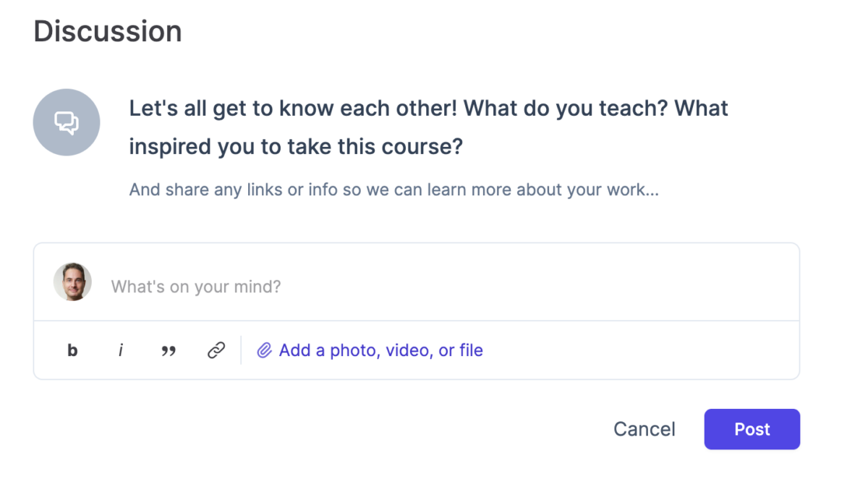The height and width of the screenshot is (482, 868).
Task: Click the user profile avatar photo
Action: 72,282
